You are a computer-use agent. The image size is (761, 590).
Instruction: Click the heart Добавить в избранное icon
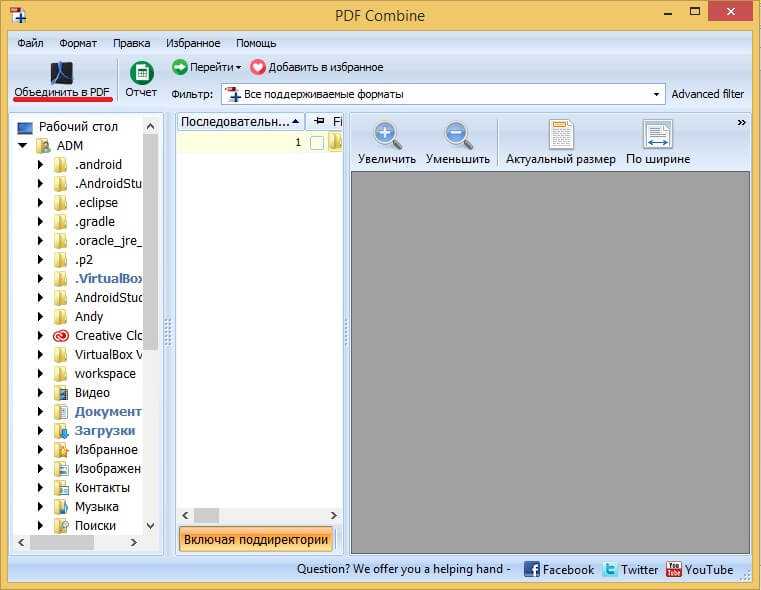tap(258, 67)
